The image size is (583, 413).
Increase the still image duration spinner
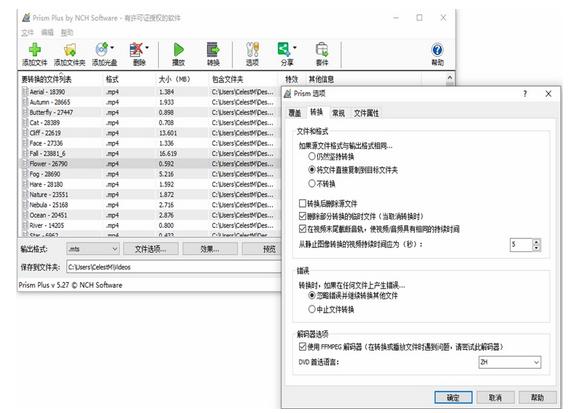click(536, 242)
